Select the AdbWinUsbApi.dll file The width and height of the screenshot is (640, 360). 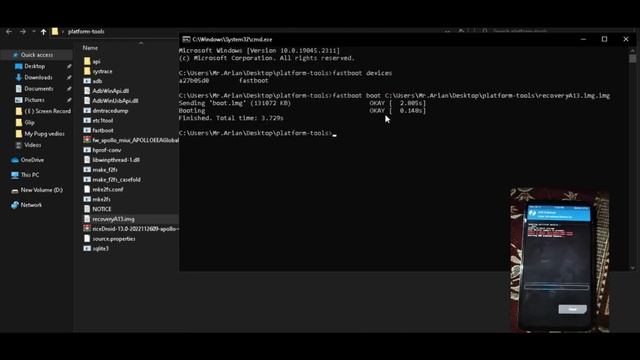pos(115,101)
